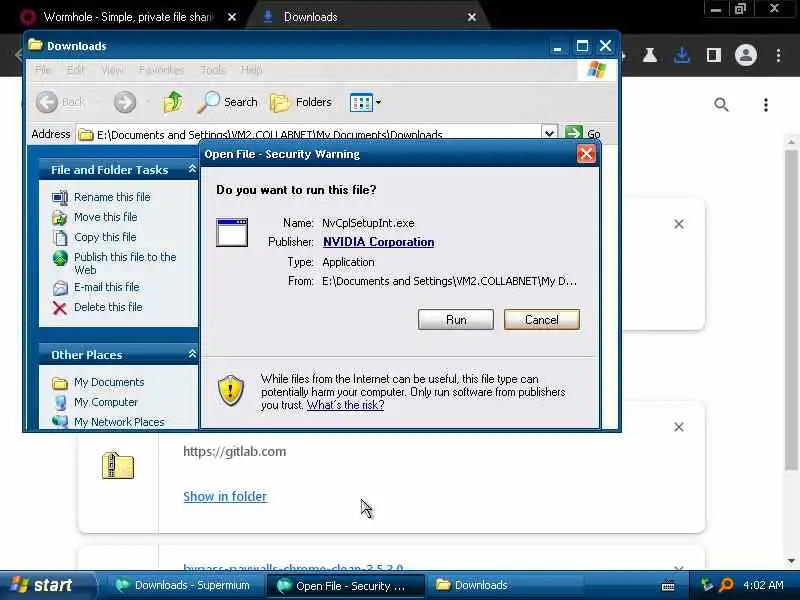Click the Forward arrow in Explorer
Viewport: 800px width, 600px height.
point(125,102)
